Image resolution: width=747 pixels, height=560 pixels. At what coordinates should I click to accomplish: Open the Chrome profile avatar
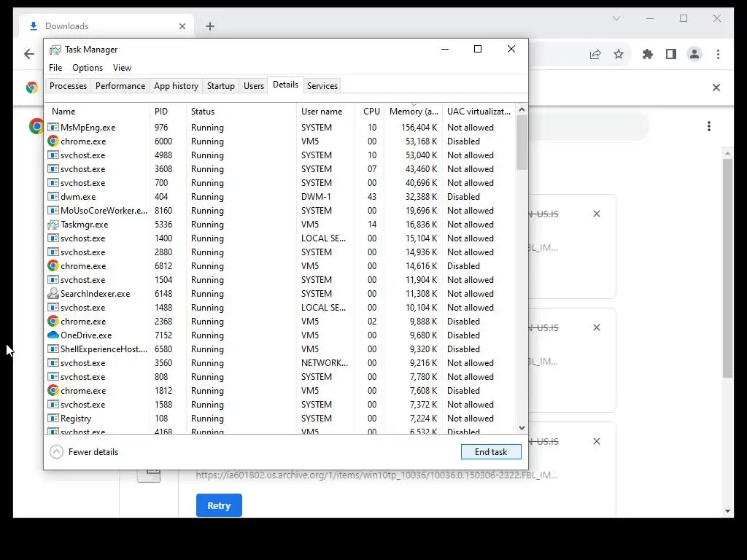pyautogui.click(x=694, y=54)
